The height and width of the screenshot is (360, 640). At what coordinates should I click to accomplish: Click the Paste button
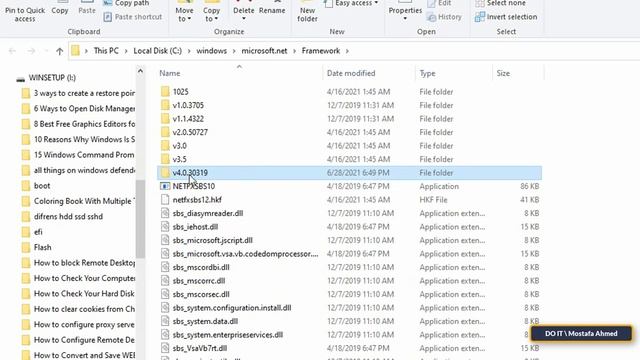point(87,9)
